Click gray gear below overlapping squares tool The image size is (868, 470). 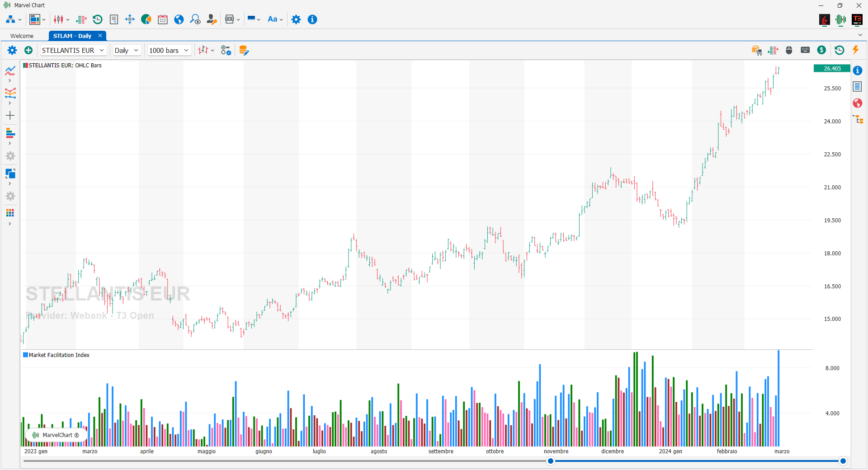(x=10, y=196)
